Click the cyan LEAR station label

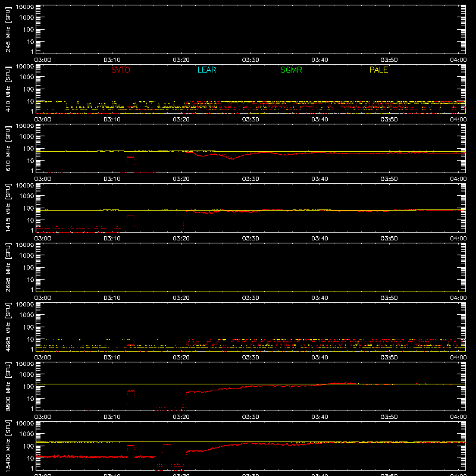pos(206,70)
